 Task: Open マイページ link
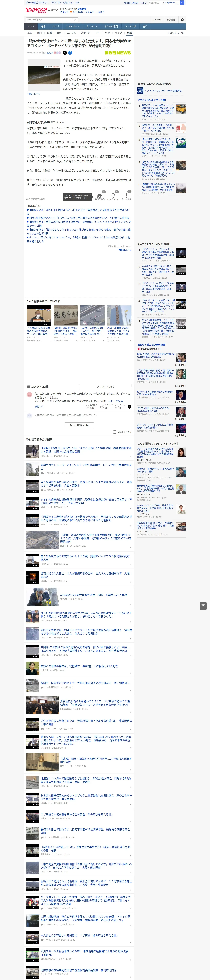tap(157, 19)
